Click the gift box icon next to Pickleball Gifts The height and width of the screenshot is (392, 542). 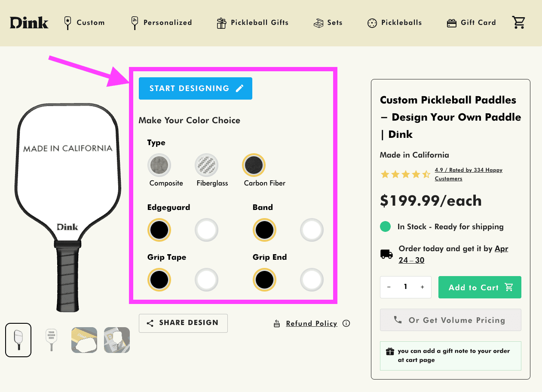pyautogui.click(x=221, y=22)
